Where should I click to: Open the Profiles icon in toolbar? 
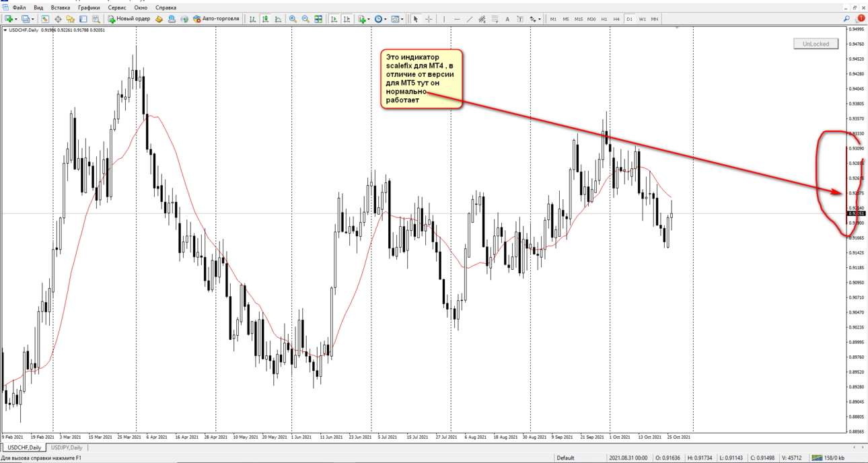[26, 19]
